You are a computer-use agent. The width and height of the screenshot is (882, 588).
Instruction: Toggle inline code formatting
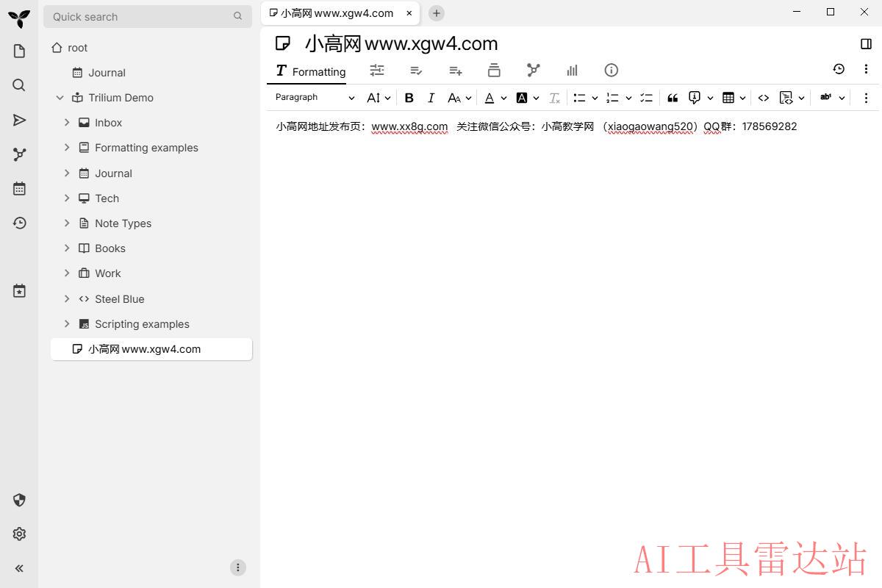764,98
